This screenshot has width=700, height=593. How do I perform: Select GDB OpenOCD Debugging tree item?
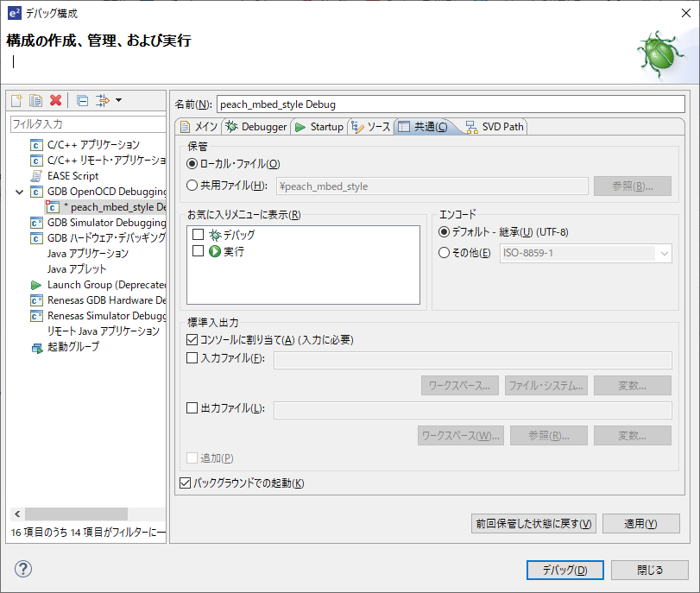tap(98, 192)
